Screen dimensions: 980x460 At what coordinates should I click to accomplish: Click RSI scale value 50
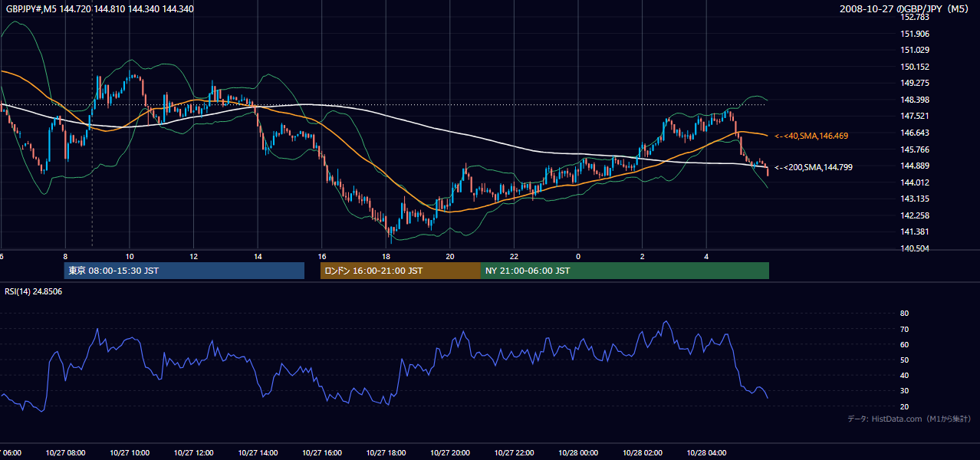coord(904,360)
